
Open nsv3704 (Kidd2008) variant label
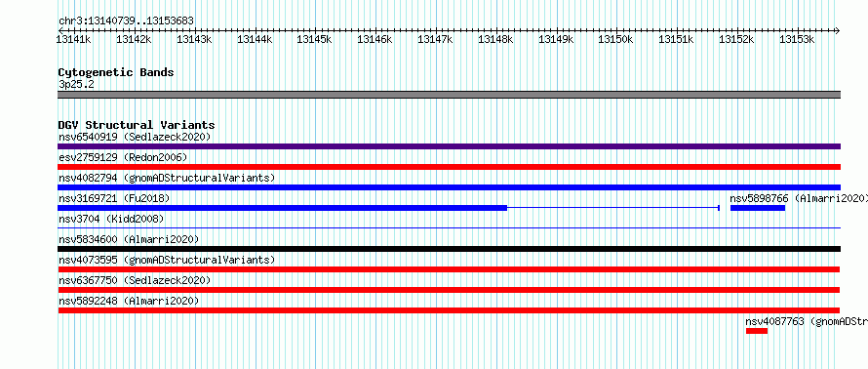click(111, 219)
